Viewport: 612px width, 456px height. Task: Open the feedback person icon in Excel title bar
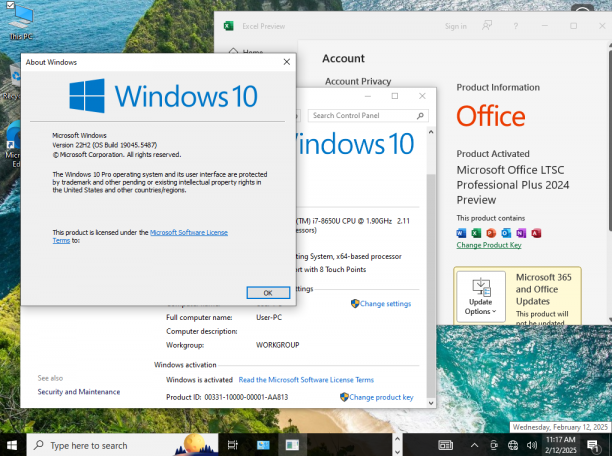tap(487, 26)
